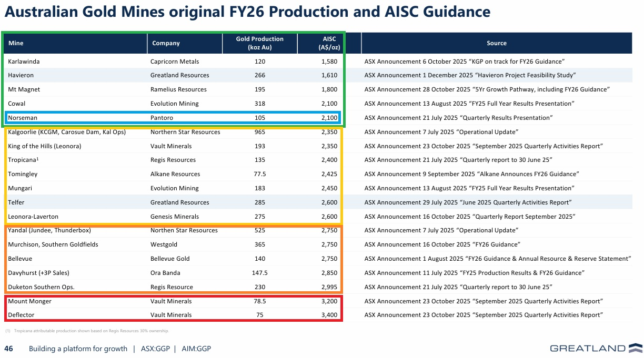Image resolution: width=644 pixels, height=358 pixels.
Task: Click the Greatland logo icon
Action: point(636,348)
